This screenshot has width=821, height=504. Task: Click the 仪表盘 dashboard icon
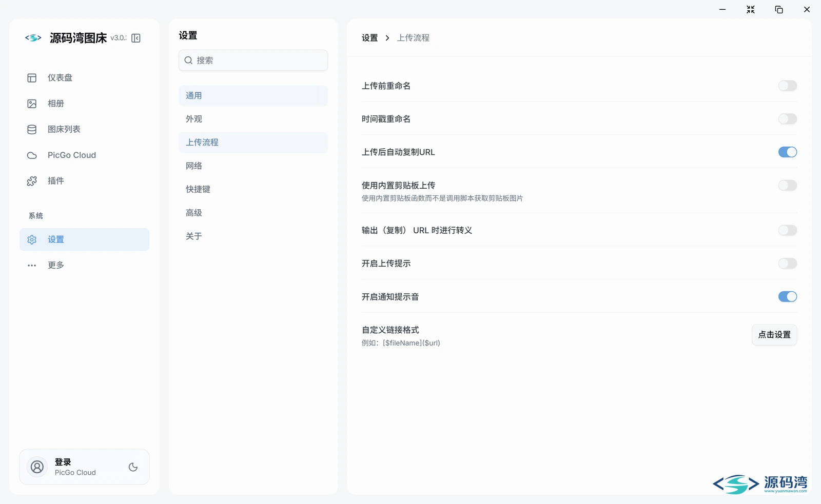click(x=32, y=78)
